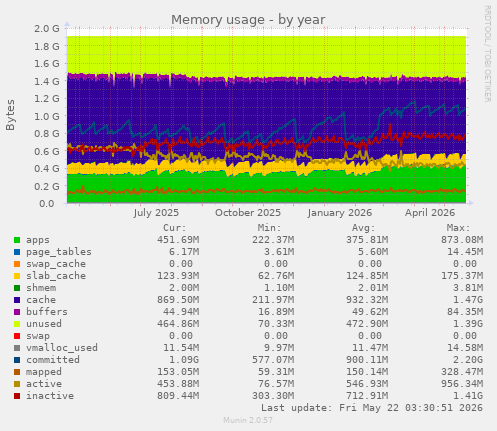Click the January 2026 axis label
The image size is (497, 431).
click(340, 213)
